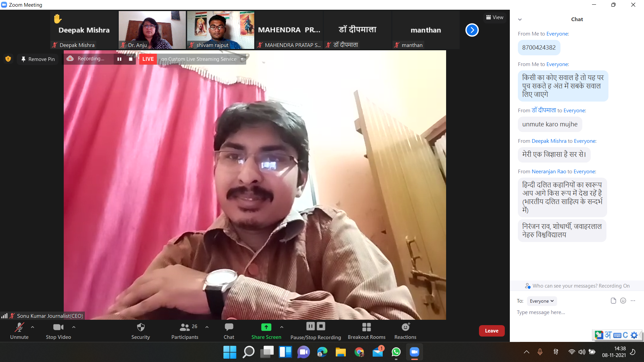Open the Everyone recipient dropdown
Image resolution: width=644 pixels, height=362 pixels.
[x=541, y=301]
